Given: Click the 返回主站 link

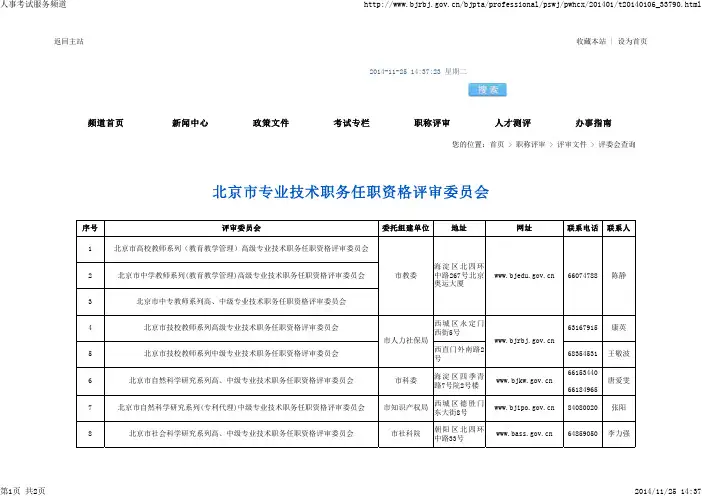Looking at the screenshot, I should click(68, 42).
